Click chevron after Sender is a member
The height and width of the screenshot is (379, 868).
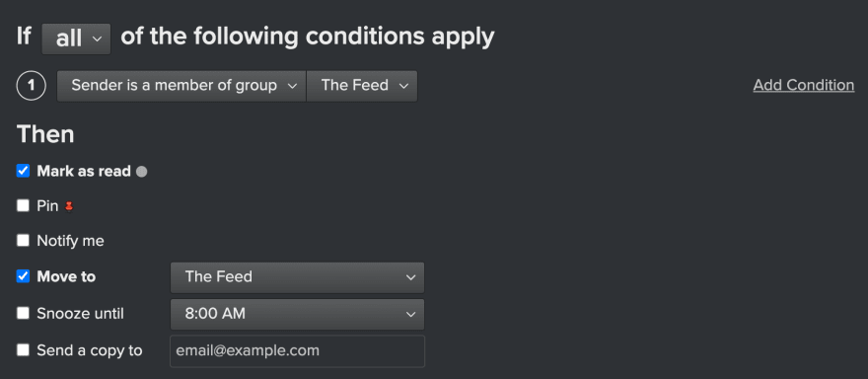292,86
